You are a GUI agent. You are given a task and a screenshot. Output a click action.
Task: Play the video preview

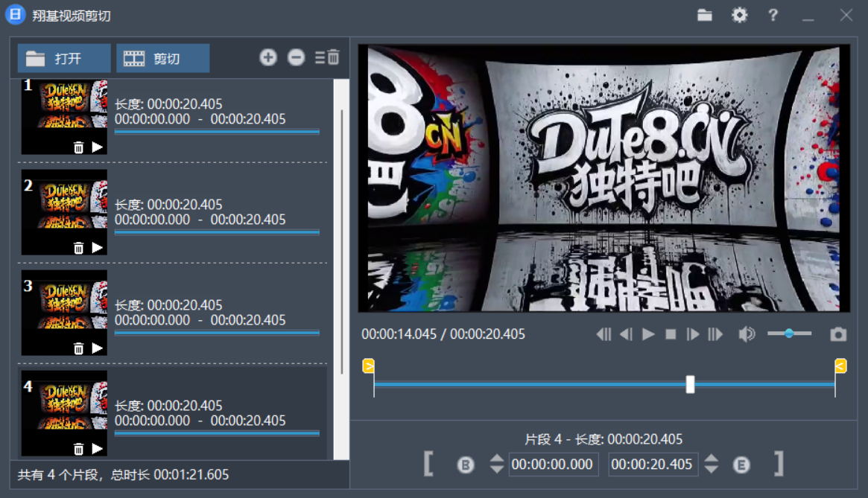click(648, 334)
